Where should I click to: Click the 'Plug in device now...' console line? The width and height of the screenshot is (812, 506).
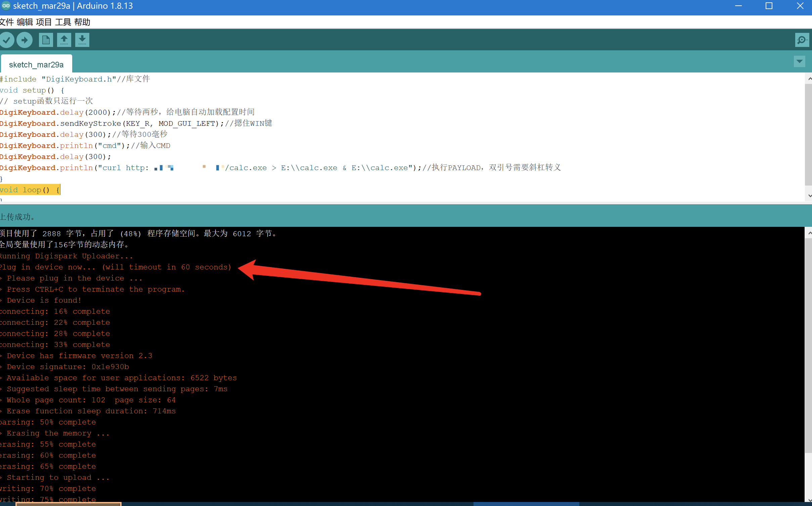point(116,267)
